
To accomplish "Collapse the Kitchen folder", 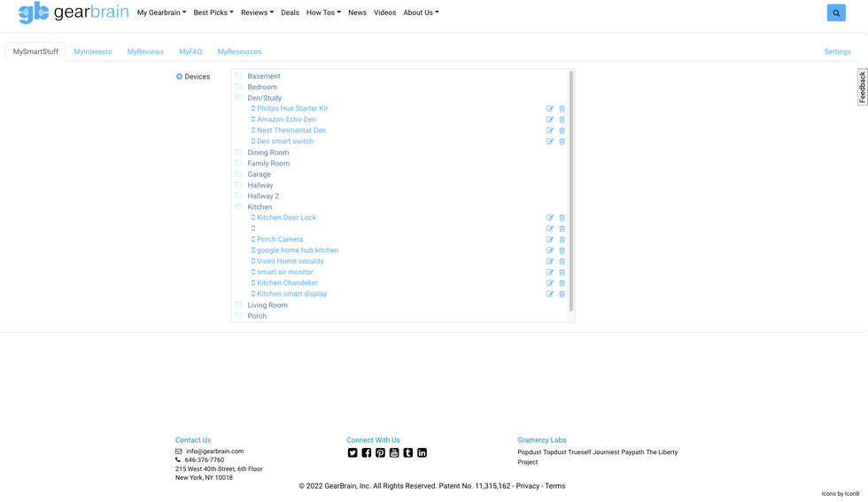I will click(x=238, y=207).
